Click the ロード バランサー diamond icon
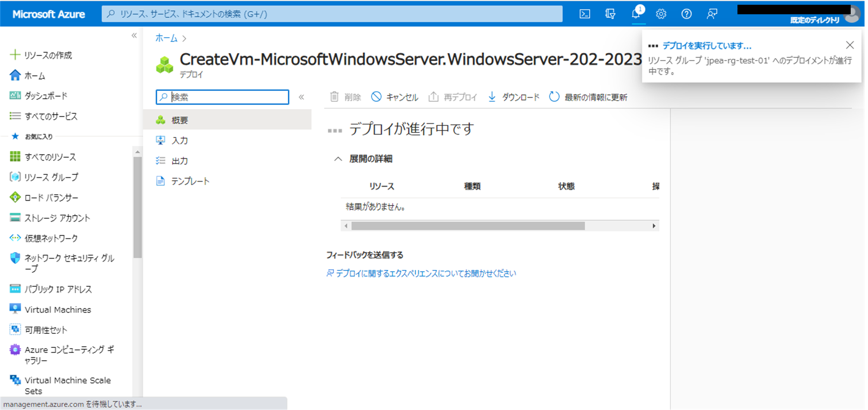Viewport: 868px width, 410px height. [15, 197]
